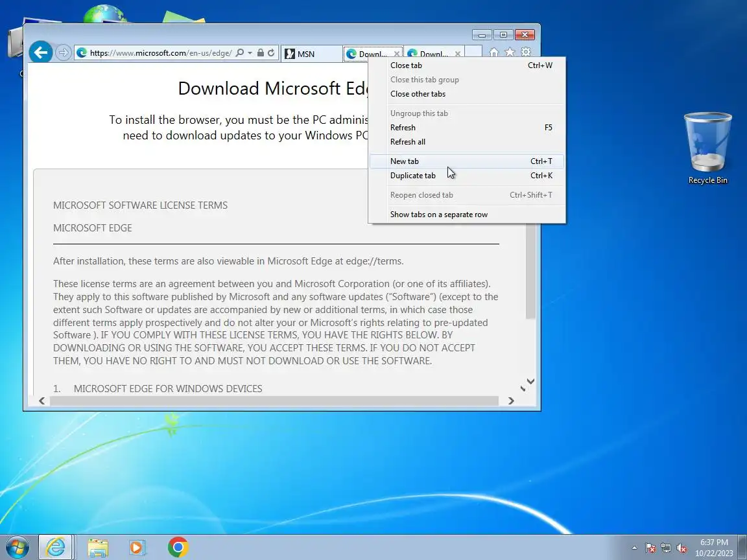Open the address bar autocomplete dropdown arrow
747x560 pixels.
[250, 53]
